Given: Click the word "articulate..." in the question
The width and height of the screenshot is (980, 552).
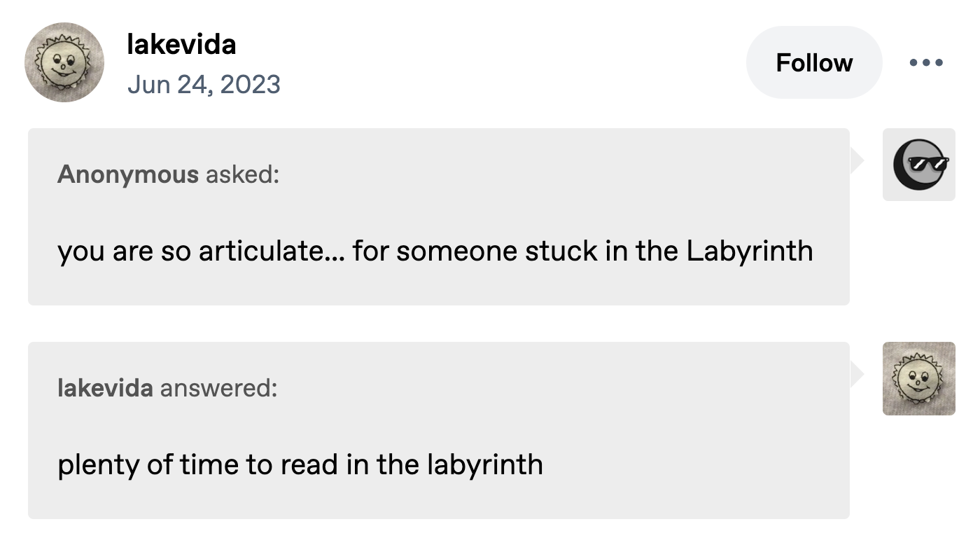Looking at the screenshot, I should pyautogui.click(x=271, y=251).
